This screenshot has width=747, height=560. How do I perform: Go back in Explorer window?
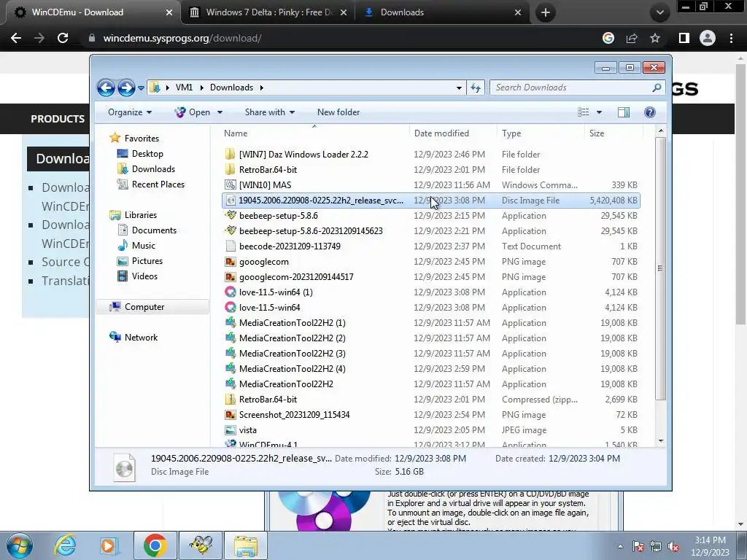[106, 87]
